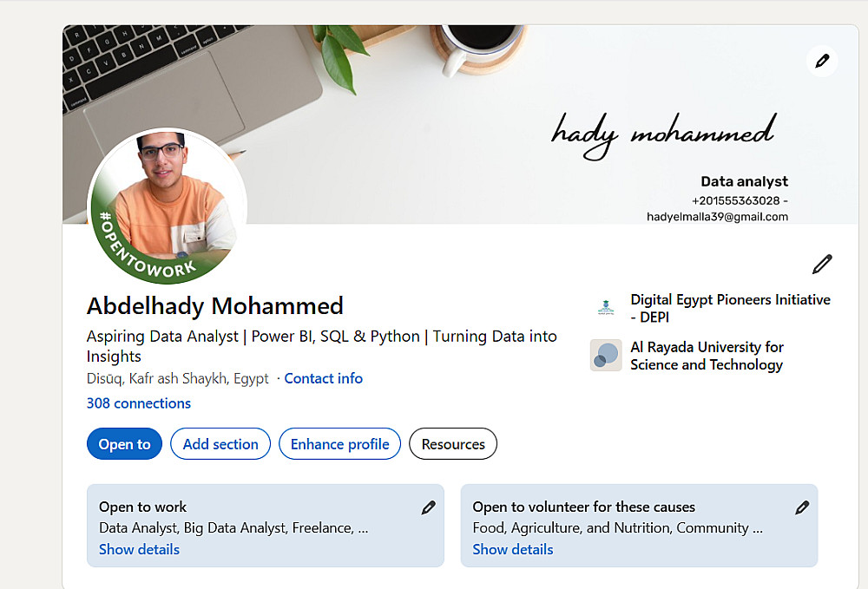This screenshot has height=589, width=868.
Task: Click the Digital Egypt Pioneers Initiative - DEPI text
Action: (x=730, y=308)
